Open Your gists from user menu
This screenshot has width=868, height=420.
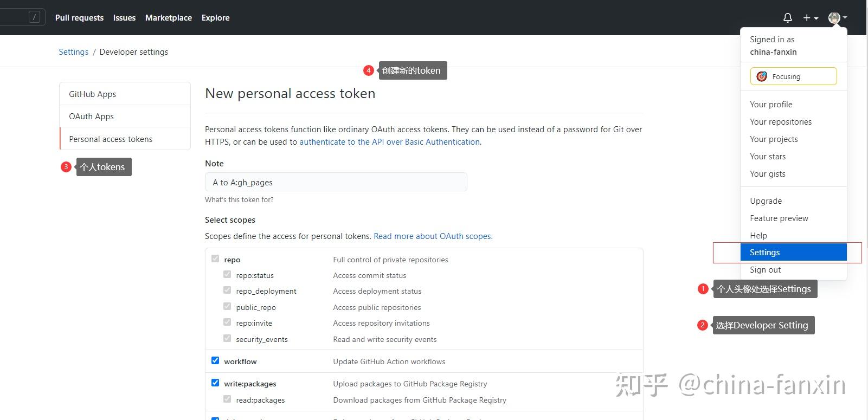click(794, 174)
